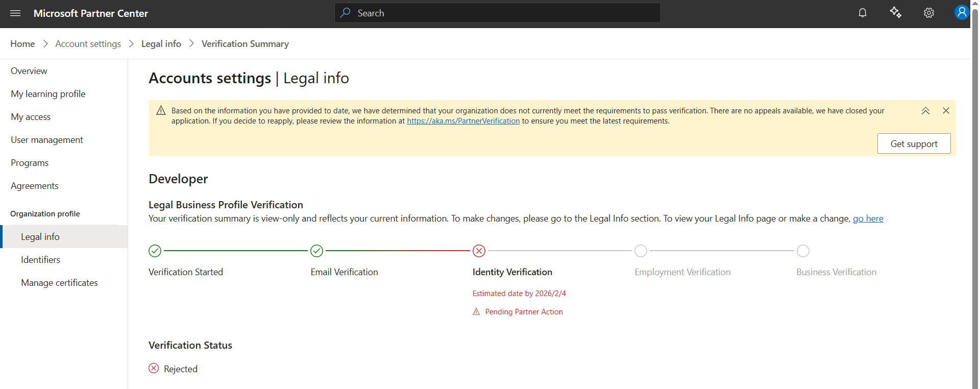Screen dimensions: 980x389
Task: Click the Microsoft Partner Center title
Action: 91,13
